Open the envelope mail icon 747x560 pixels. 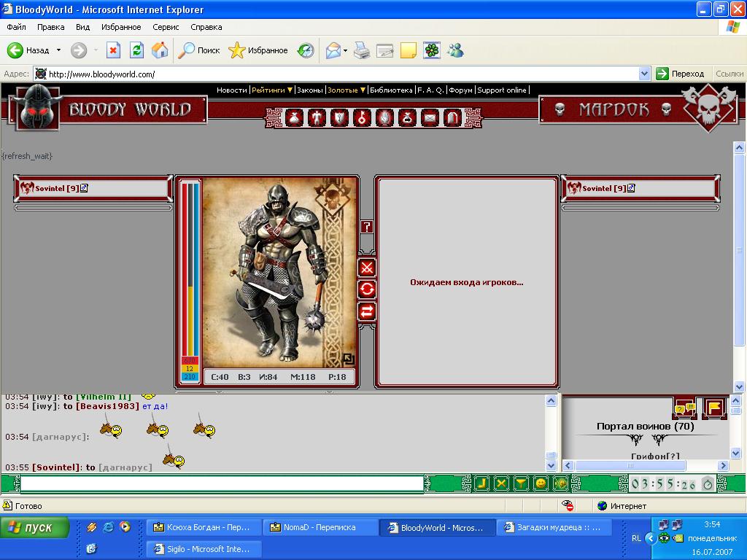point(430,117)
